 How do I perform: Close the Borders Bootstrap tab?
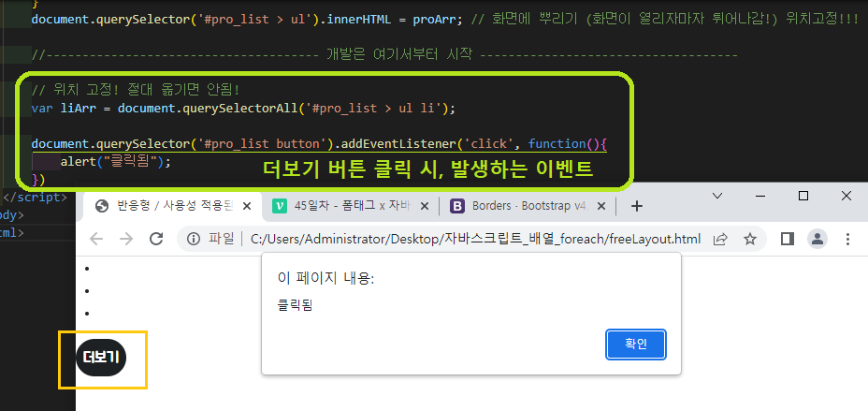coord(601,206)
